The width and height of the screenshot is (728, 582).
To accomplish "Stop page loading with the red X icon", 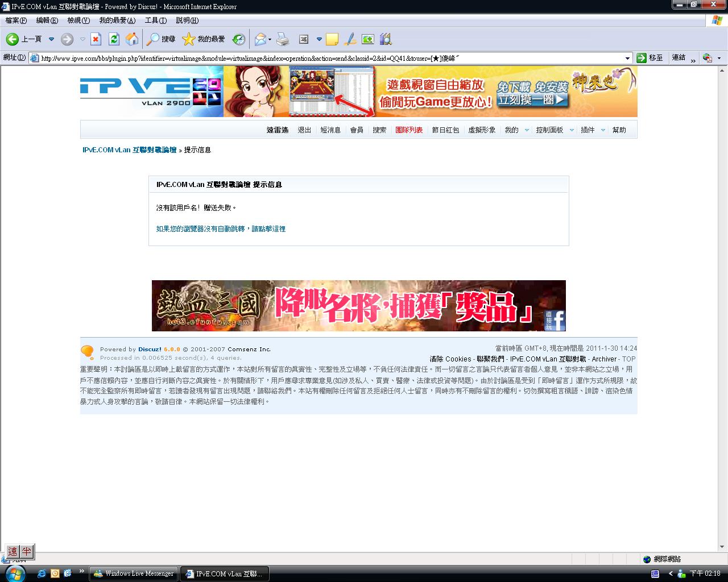I will point(96,39).
